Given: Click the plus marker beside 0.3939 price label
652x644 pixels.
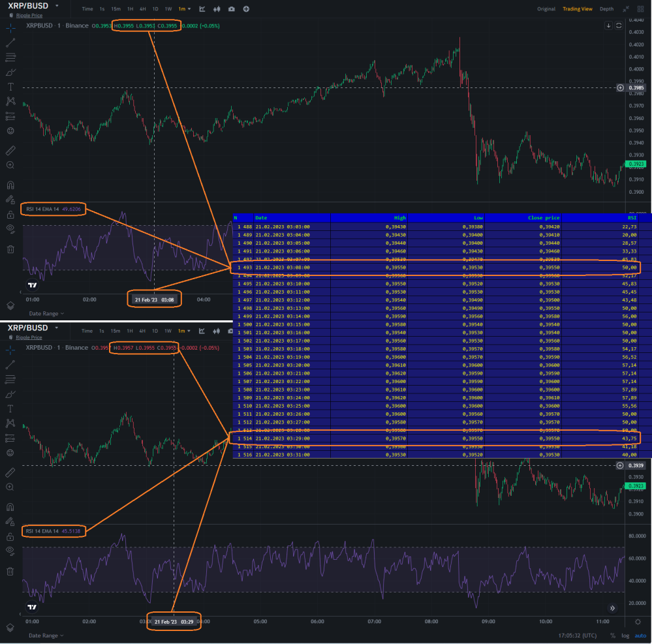Looking at the screenshot, I should 619,465.
